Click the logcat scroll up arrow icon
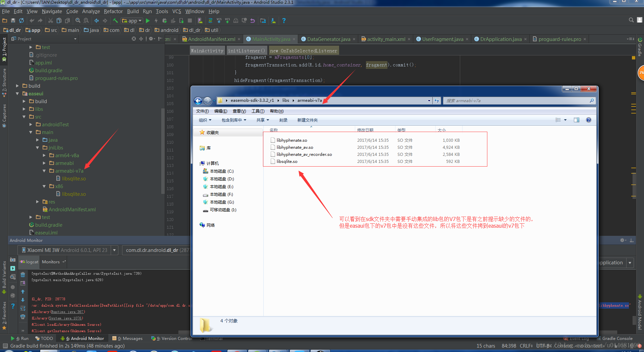The height and width of the screenshot is (352, 644). click(x=23, y=292)
